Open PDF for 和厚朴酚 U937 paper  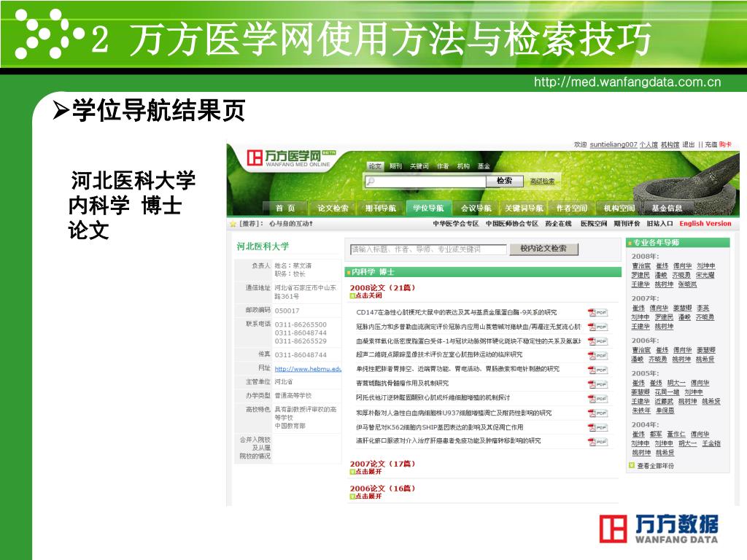[597, 413]
